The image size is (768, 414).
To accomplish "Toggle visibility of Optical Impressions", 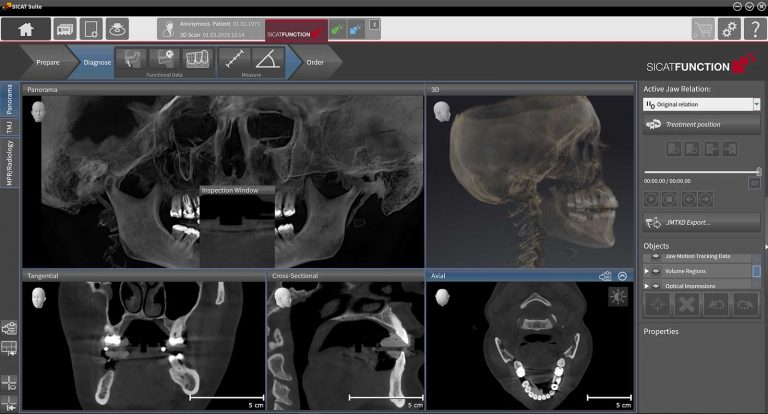I will [656, 284].
